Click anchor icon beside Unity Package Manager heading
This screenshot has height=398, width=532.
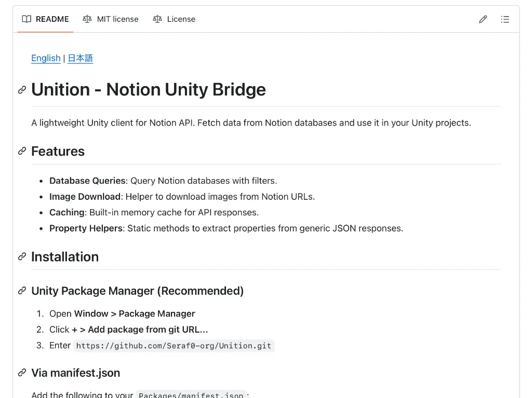tap(22, 291)
